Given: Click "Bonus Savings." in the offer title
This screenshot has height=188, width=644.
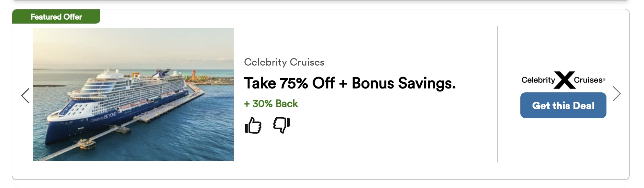Looking at the screenshot, I should (404, 83).
